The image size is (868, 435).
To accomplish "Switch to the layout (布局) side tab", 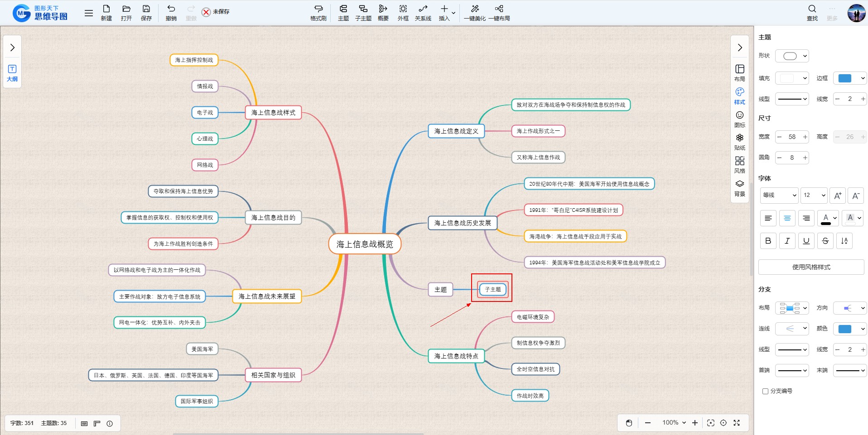I will (x=739, y=72).
